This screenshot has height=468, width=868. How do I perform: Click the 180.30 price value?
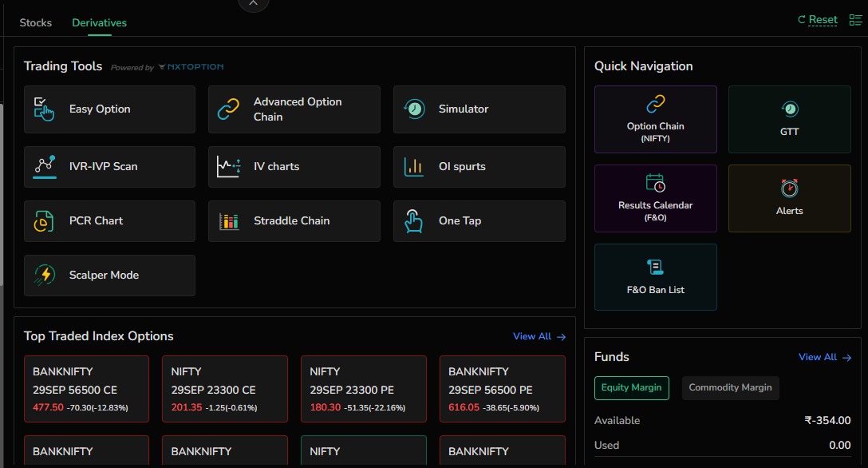pyautogui.click(x=325, y=407)
